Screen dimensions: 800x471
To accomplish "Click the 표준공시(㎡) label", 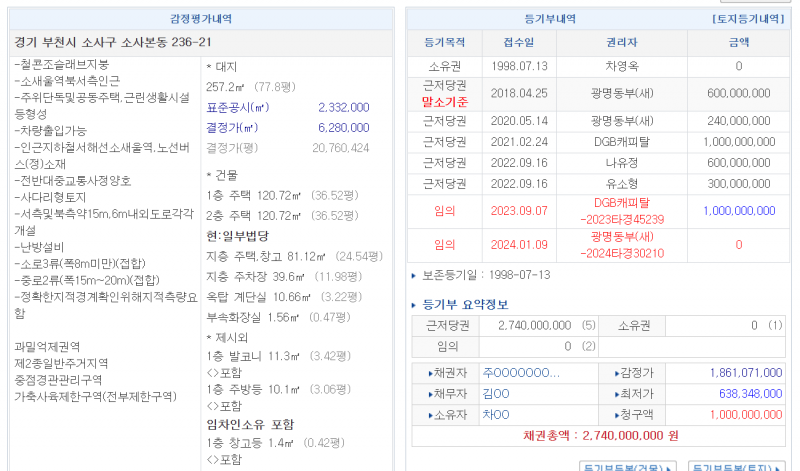I will (x=236, y=107).
